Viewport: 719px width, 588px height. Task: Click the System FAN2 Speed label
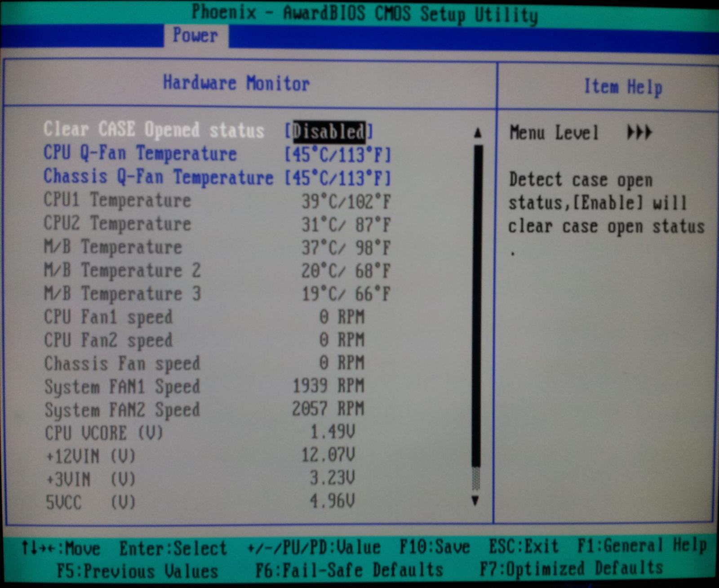(x=122, y=410)
